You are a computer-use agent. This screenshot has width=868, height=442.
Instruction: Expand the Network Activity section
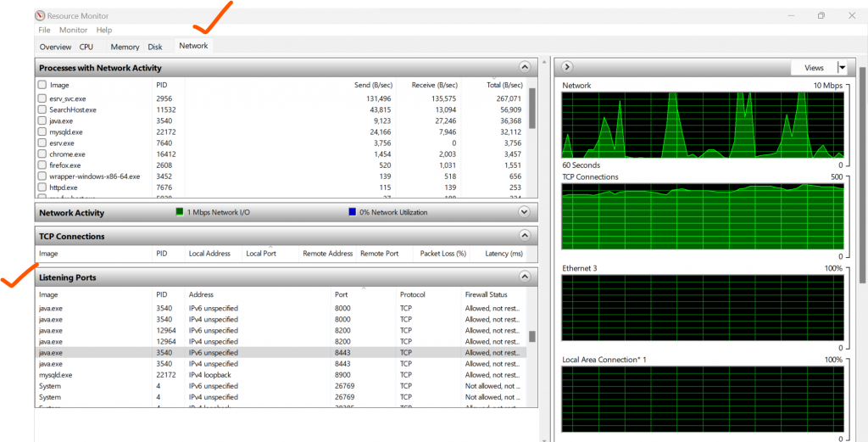(x=524, y=212)
